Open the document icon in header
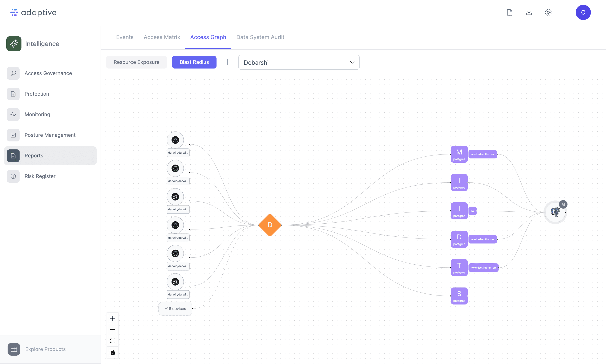Viewport: 606px width, 364px height. pos(509,13)
